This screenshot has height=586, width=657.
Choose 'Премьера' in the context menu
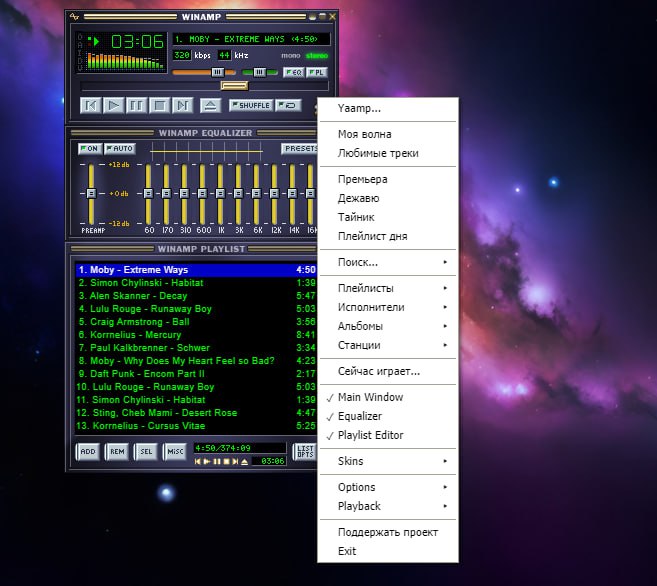[388, 179]
